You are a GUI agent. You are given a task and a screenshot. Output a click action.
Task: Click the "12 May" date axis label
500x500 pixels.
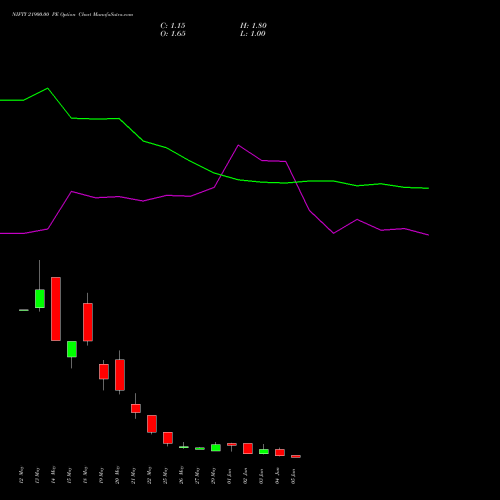pos(22,475)
